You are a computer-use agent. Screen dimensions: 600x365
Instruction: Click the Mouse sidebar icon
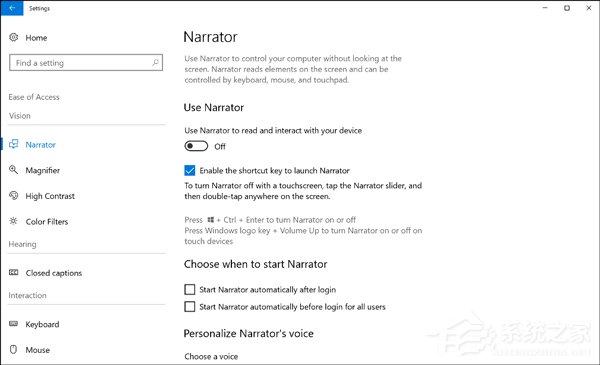click(14, 349)
